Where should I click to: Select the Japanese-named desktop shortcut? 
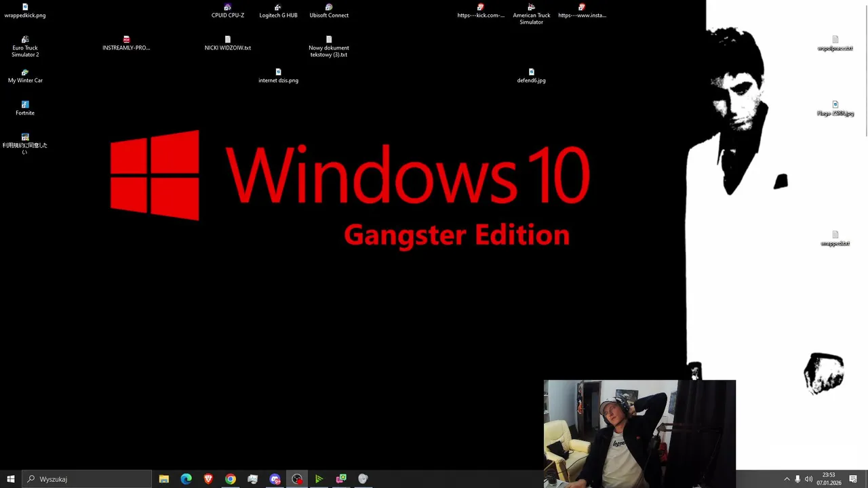tap(25, 144)
